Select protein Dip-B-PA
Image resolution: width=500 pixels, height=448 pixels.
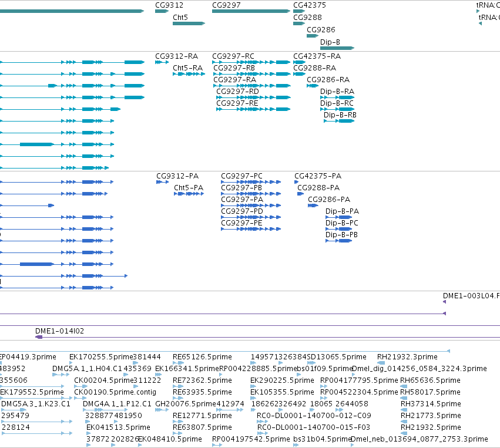[x=338, y=217]
